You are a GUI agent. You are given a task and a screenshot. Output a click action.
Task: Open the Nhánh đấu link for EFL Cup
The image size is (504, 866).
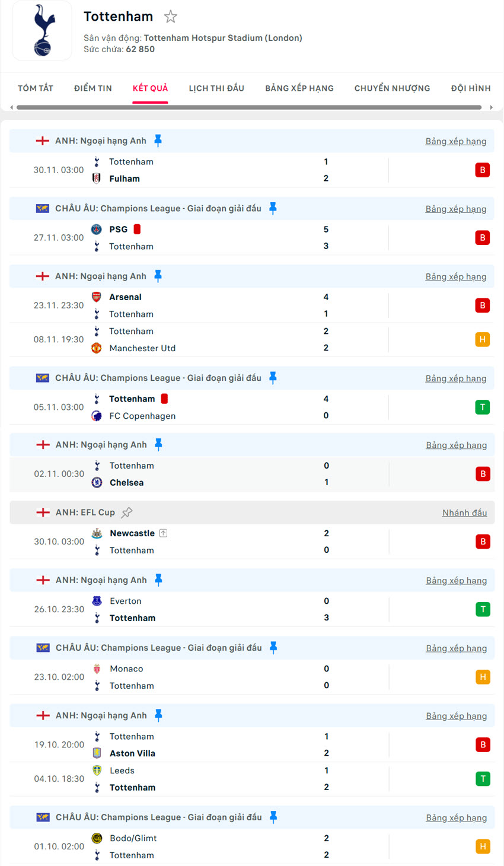464,513
